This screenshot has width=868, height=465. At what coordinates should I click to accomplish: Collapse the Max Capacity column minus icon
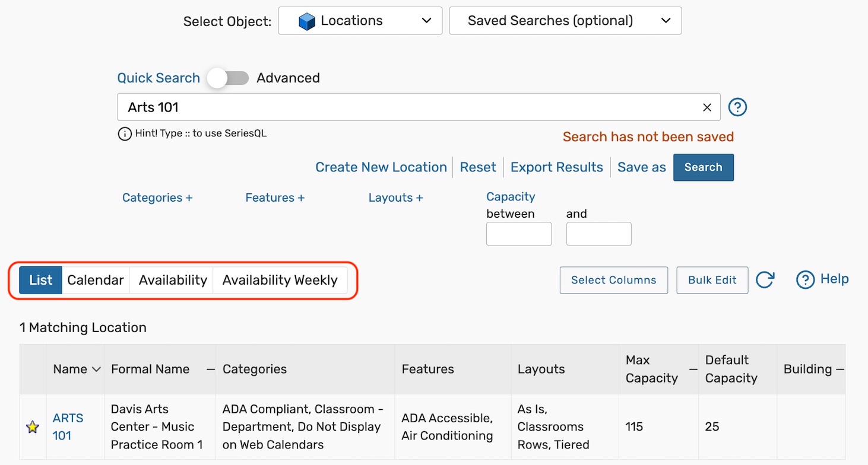(x=692, y=370)
